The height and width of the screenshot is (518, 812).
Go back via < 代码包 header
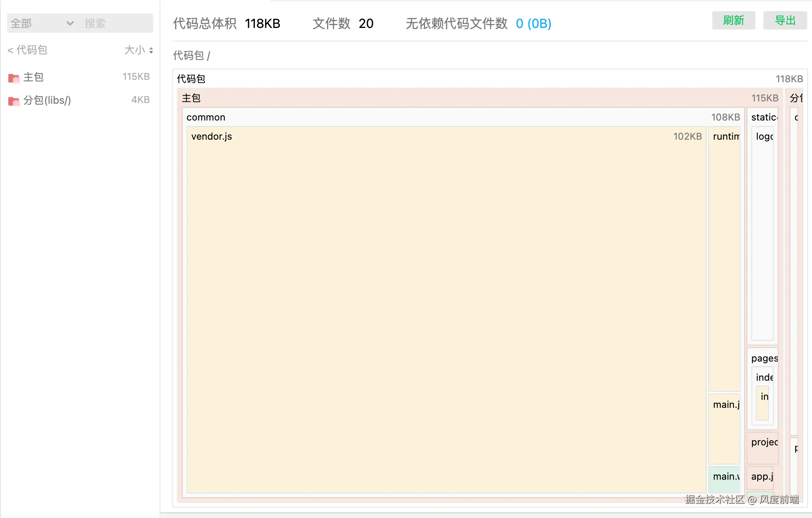pyautogui.click(x=28, y=50)
